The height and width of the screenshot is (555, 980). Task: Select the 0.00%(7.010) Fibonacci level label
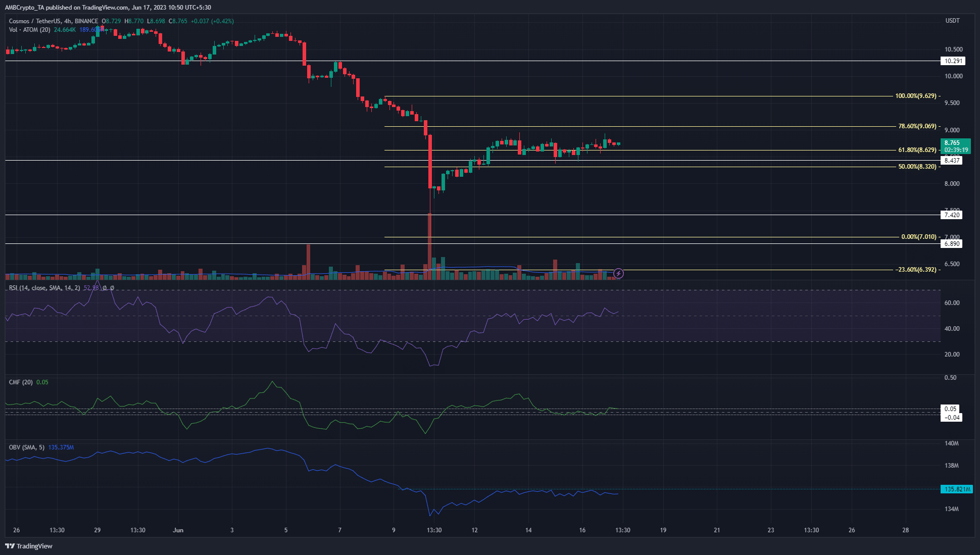918,237
